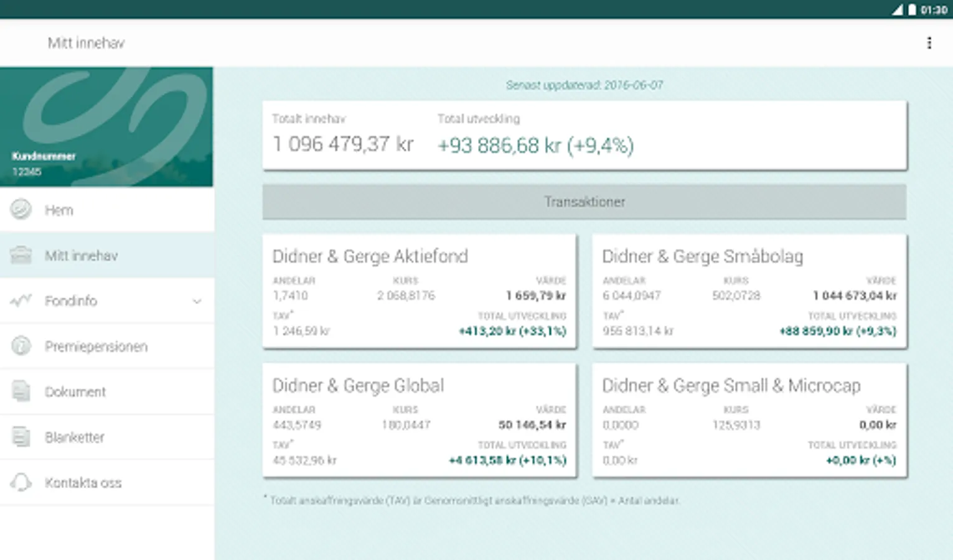Click the total holdings 1 096 479,37 kr
This screenshot has width=953, height=560.
coord(343,144)
